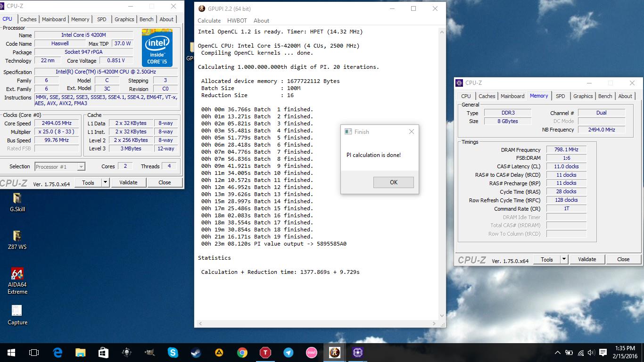
Task: Open the Graphics tab in the right CPU-Z window
Action: point(583,96)
